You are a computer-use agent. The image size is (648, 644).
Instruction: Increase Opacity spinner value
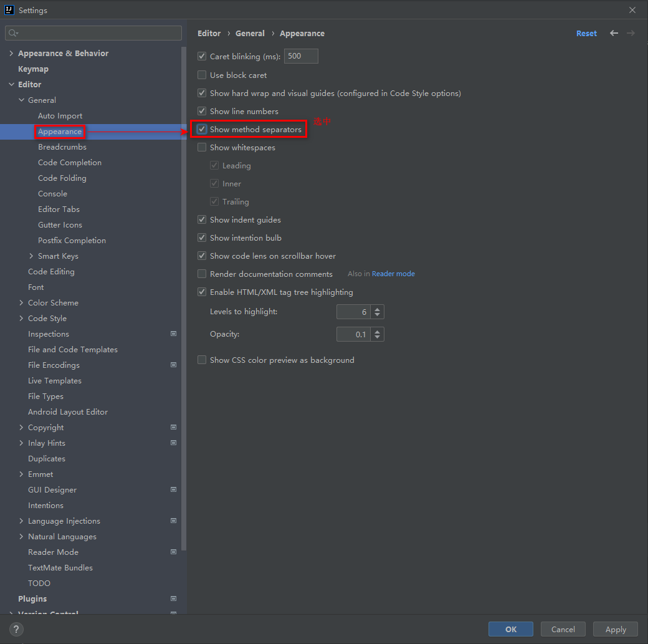point(378,331)
